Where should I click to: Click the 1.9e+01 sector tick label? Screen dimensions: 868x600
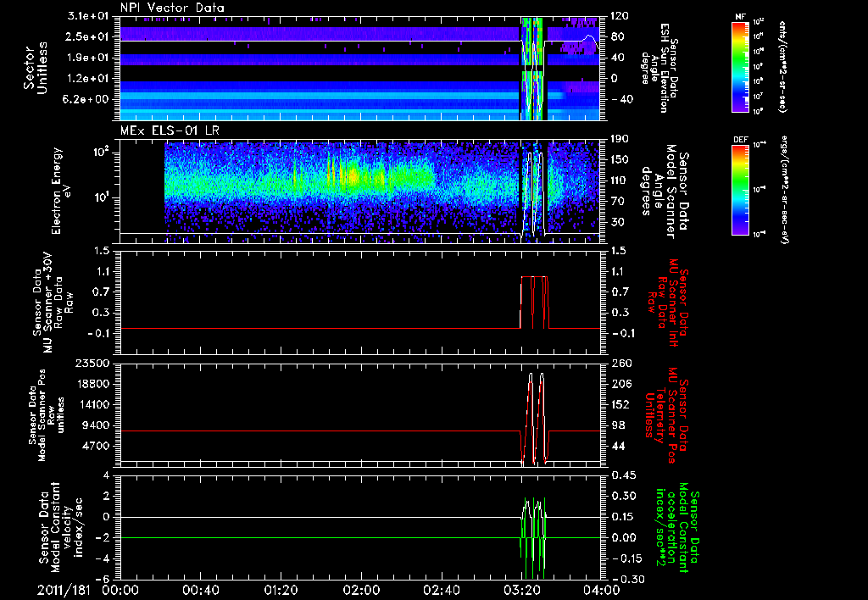(x=90, y=58)
